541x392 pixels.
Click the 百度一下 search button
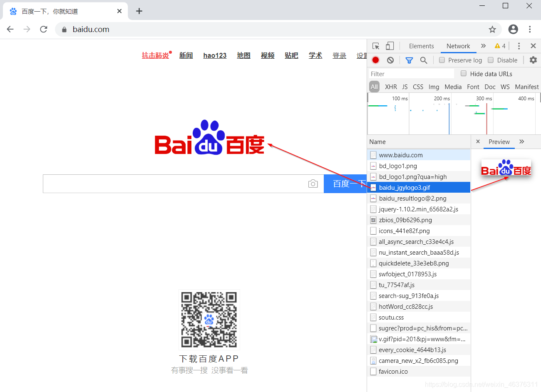coord(345,184)
